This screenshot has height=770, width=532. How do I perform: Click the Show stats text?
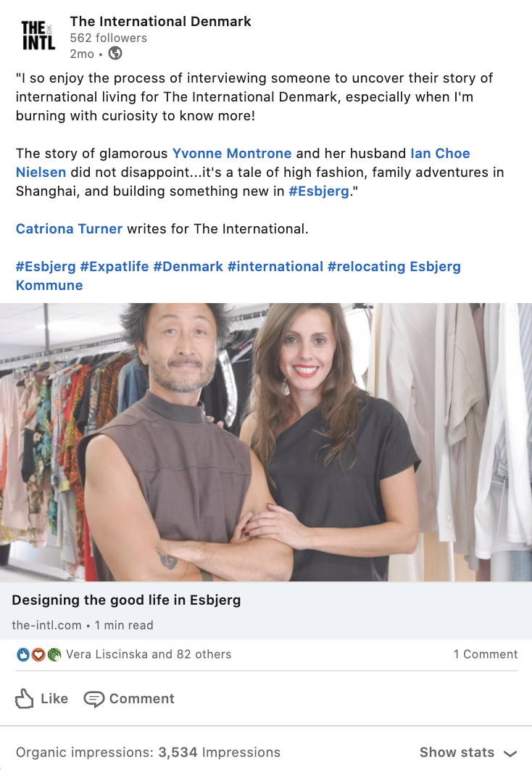pyautogui.click(x=457, y=753)
